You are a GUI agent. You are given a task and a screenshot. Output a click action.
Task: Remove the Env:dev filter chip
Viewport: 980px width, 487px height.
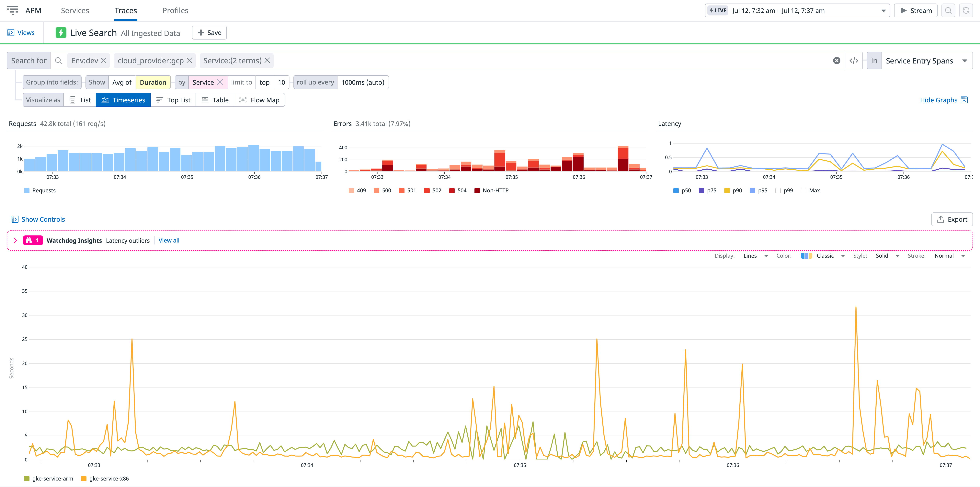pos(103,60)
